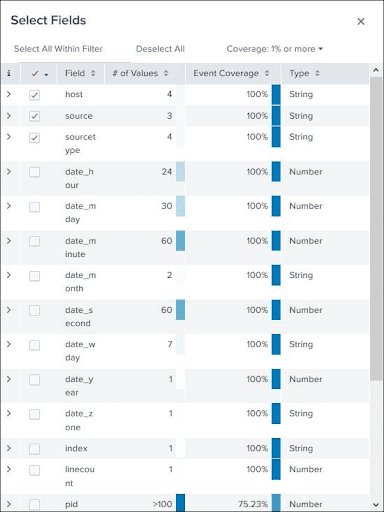Expand the pid row chevron

(x=9, y=504)
